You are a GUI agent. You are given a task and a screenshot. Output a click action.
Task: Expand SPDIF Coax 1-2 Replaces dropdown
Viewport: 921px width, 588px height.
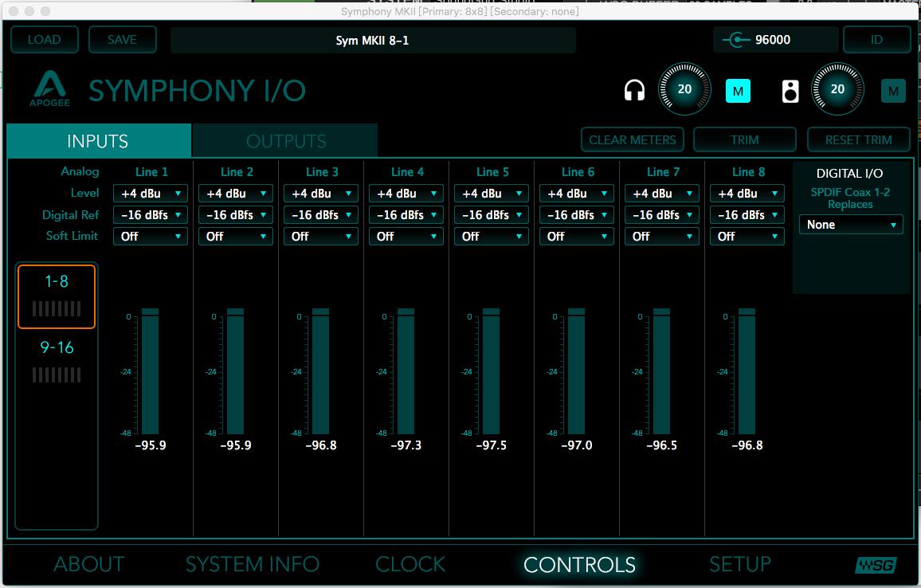(x=851, y=225)
